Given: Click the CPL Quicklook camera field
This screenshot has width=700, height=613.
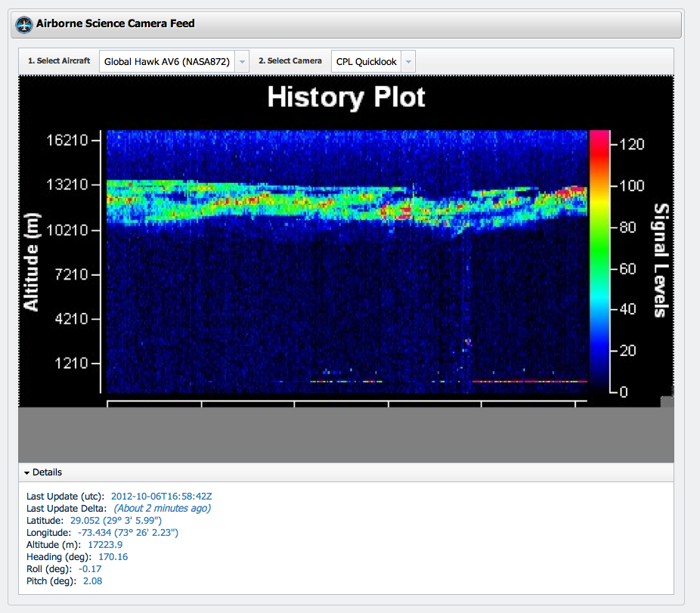Looking at the screenshot, I should (366, 62).
